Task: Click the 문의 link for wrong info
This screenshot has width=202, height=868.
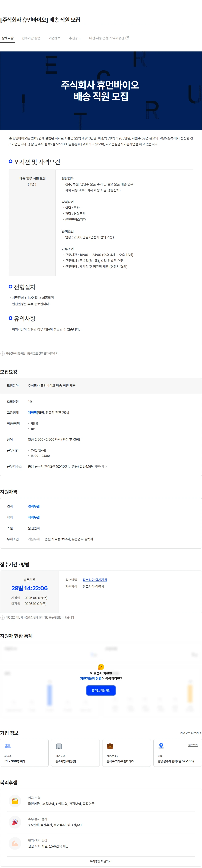Action: pos(46,354)
